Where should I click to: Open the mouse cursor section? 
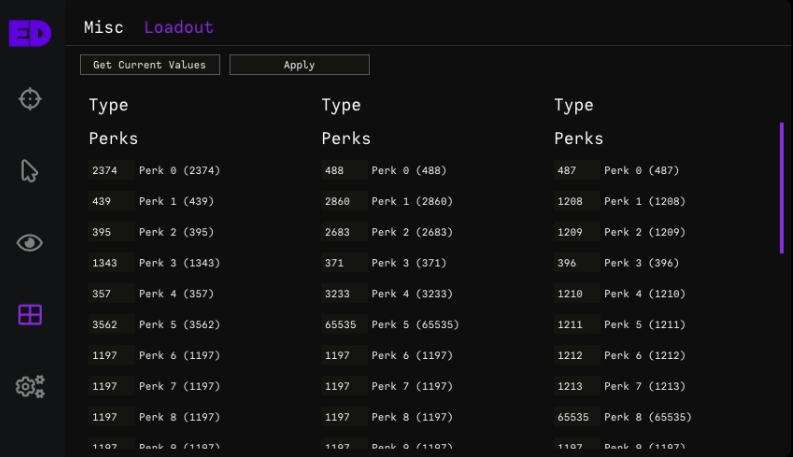click(x=30, y=171)
